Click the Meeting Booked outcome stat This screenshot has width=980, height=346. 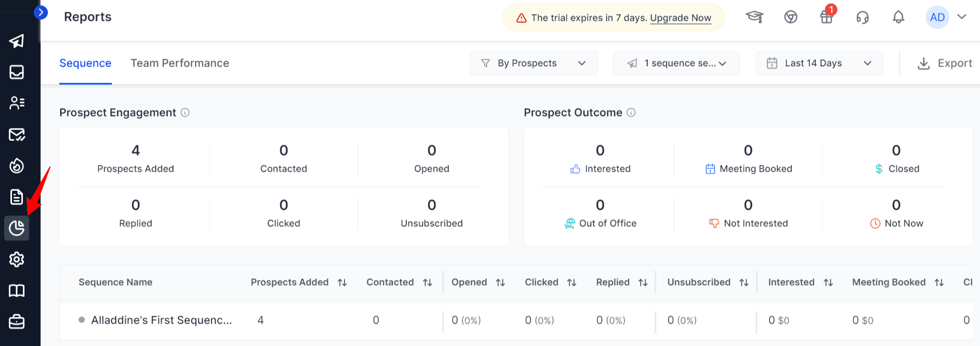click(748, 159)
